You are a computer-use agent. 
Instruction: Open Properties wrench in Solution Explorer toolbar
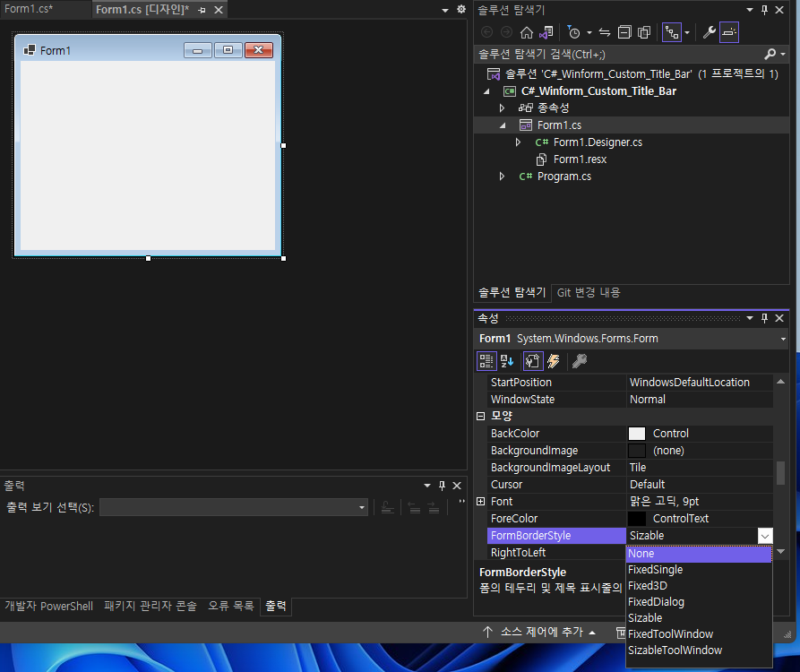pyautogui.click(x=710, y=32)
